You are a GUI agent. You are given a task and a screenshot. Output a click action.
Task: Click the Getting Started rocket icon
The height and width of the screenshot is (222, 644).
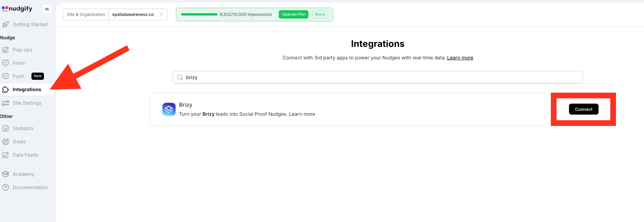pos(6,25)
